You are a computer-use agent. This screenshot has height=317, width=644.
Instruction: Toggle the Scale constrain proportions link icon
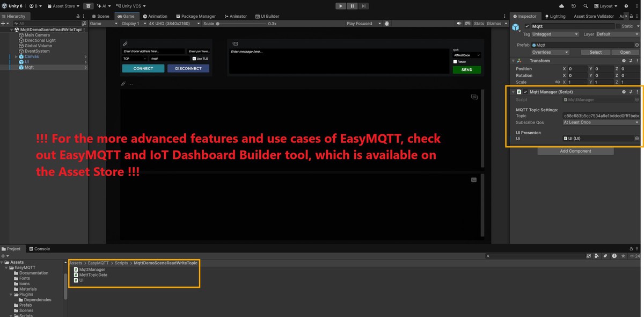point(557,82)
